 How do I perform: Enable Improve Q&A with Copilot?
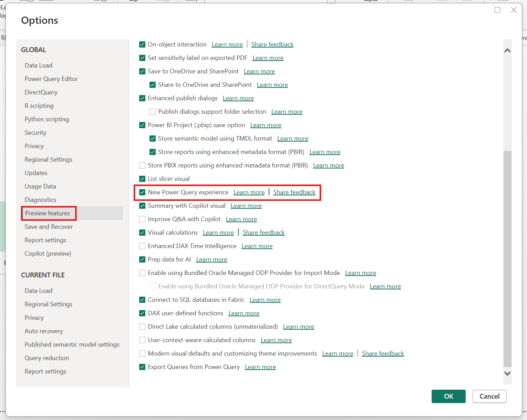(x=142, y=219)
